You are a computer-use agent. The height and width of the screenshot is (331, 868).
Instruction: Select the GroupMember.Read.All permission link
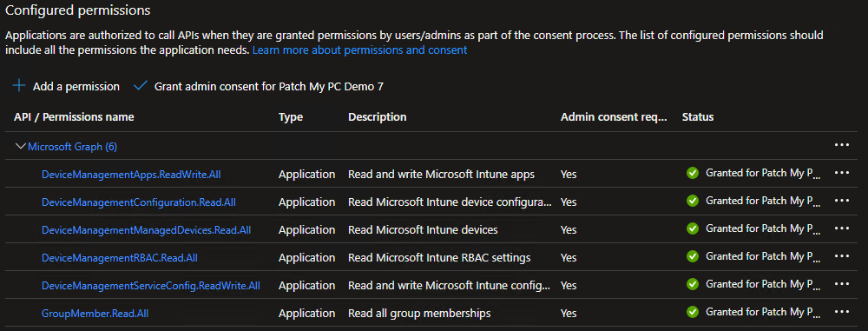click(x=95, y=314)
